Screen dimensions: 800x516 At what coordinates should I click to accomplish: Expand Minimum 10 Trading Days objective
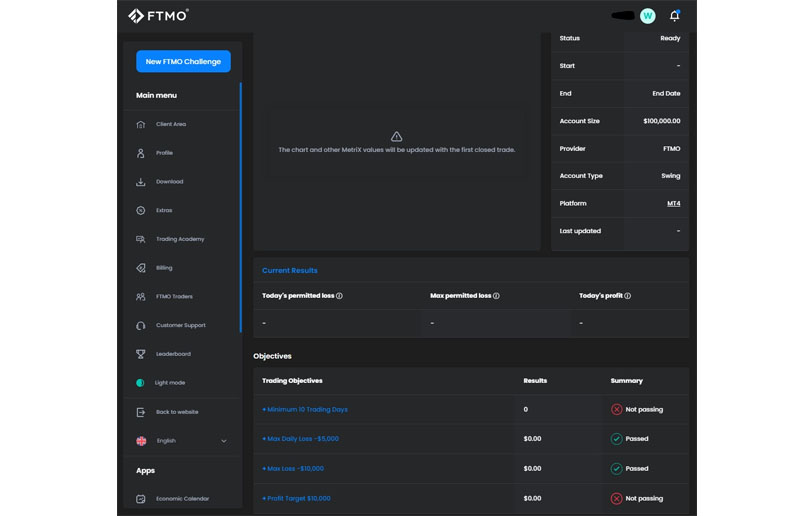(x=305, y=409)
